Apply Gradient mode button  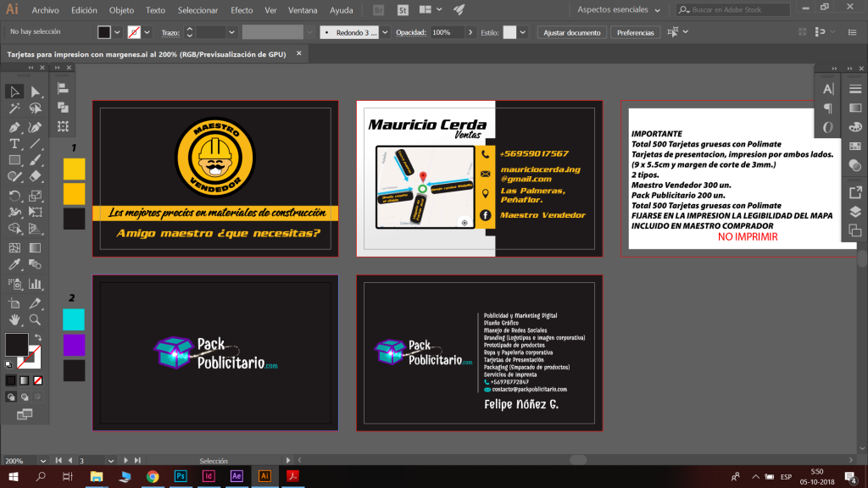25,380
